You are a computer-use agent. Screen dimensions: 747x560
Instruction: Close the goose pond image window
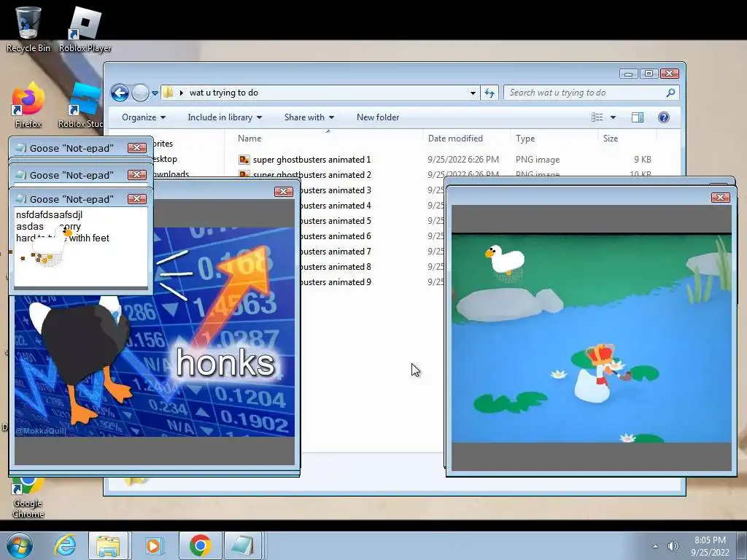720,197
